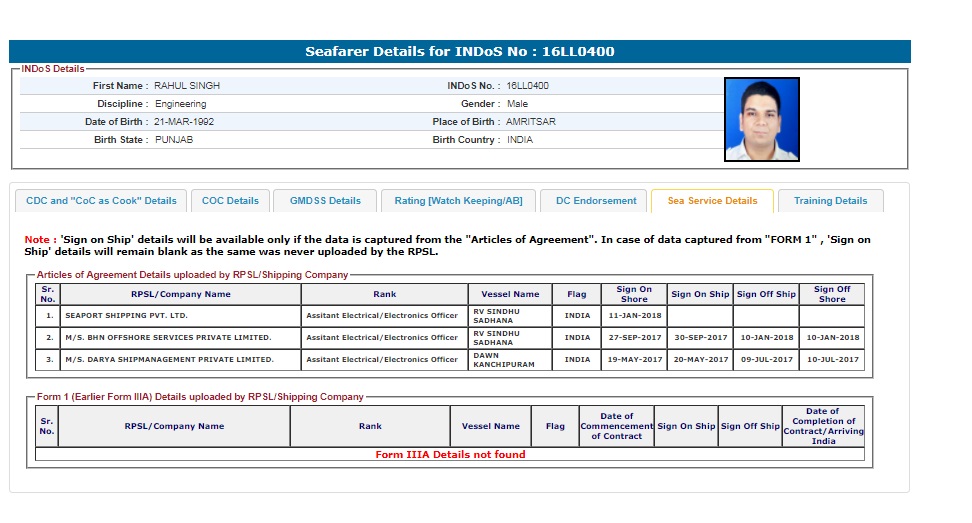Click the Seafarer Details header bar
Image resolution: width=972 pixels, height=523 pixels.
pos(460,52)
